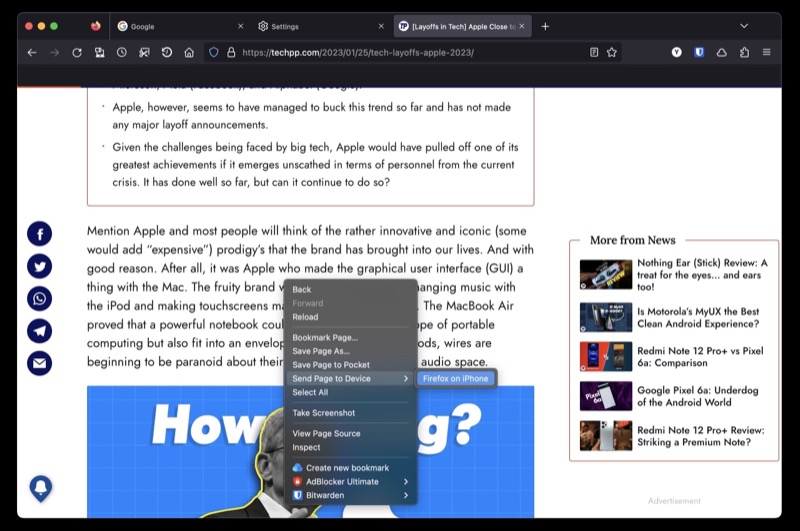Go back using the toolbar back arrow
Image resolution: width=800 pixels, height=531 pixels.
point(32,53)
